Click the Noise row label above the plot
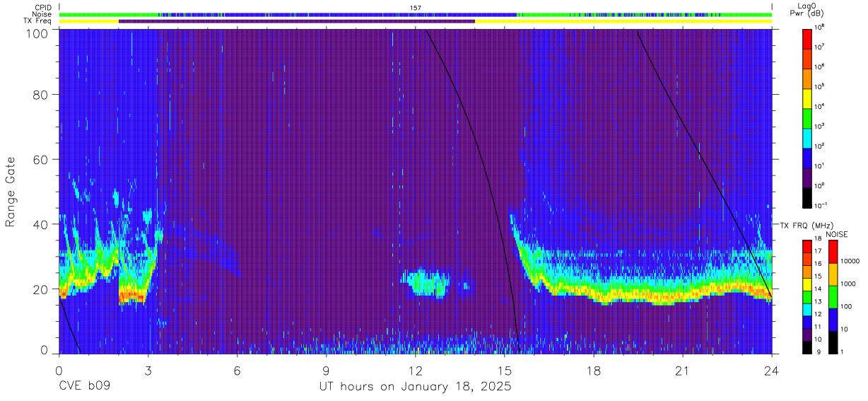 [42, 14]
